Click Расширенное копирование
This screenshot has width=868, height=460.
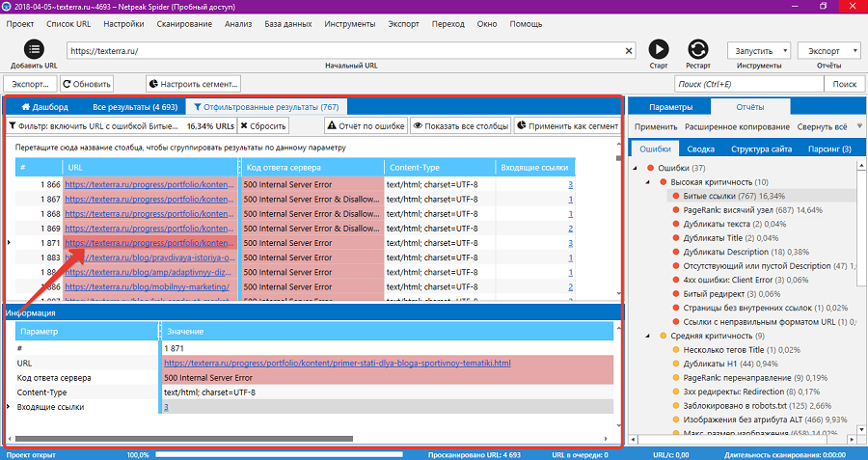[737, 126]
